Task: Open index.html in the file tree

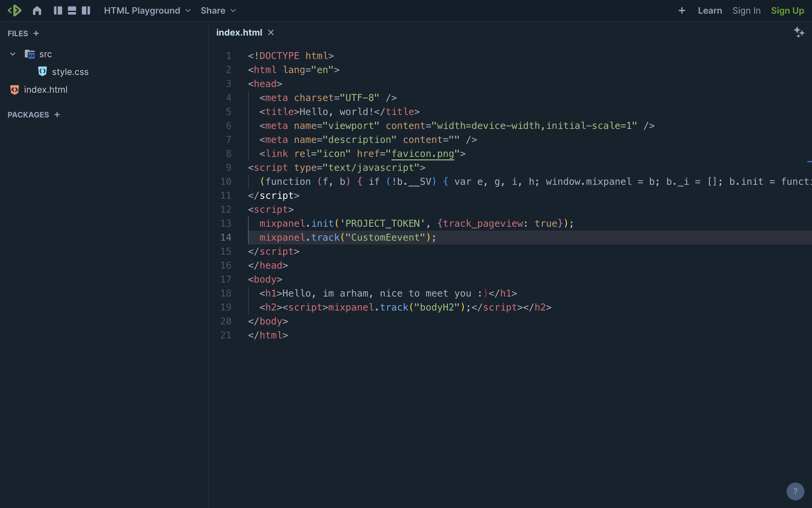Action: point(46,89)
